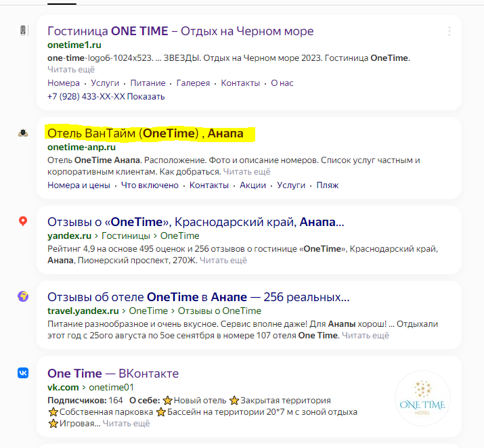Click 'OneTime' breadcrumb after travel.yandex.ru
484x448 pixels.
click(x=148, y=311)
